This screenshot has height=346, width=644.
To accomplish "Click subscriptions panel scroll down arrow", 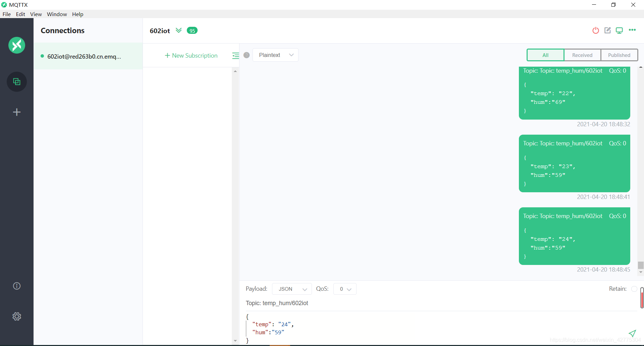I will coord(235,341).
